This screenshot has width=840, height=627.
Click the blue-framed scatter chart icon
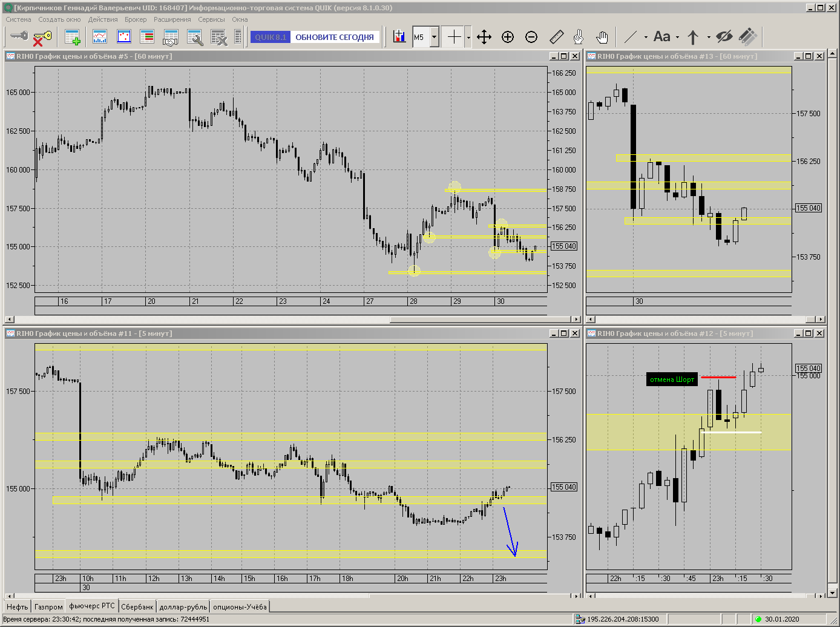tap(124, 38)
